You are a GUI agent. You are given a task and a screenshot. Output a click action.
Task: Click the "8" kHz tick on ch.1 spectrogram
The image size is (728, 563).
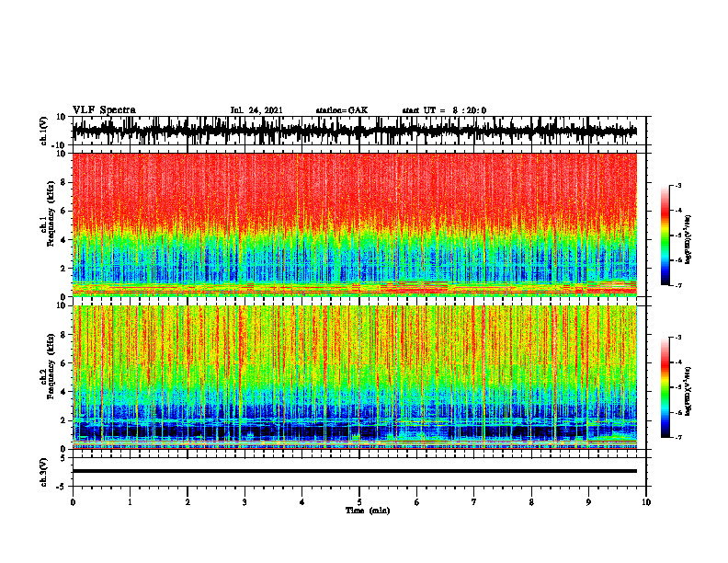pyautogui.click(x=63, y=182)
